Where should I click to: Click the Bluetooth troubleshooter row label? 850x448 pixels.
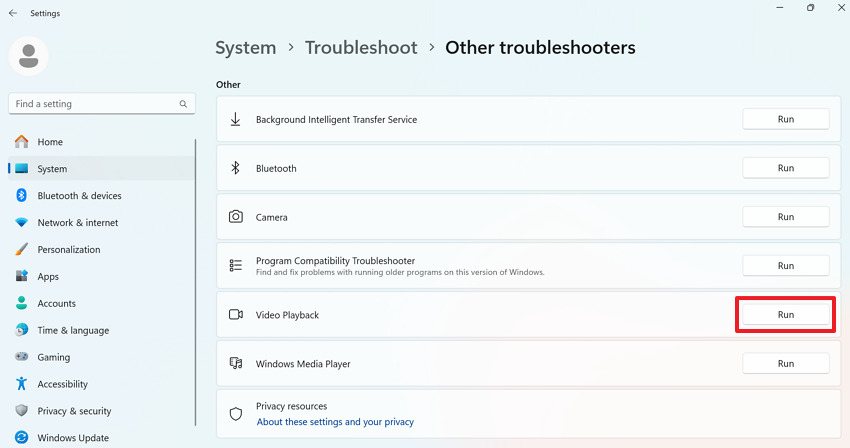click(276, 168)
